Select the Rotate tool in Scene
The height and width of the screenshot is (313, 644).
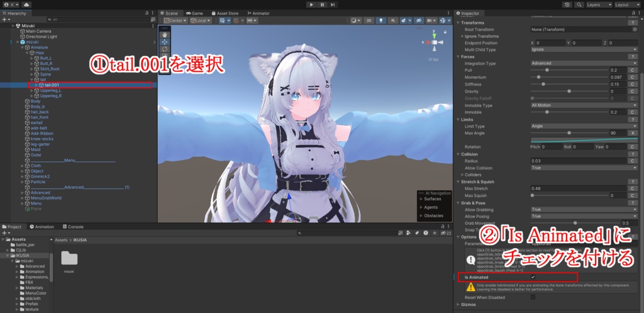click(x=165, y=49)
